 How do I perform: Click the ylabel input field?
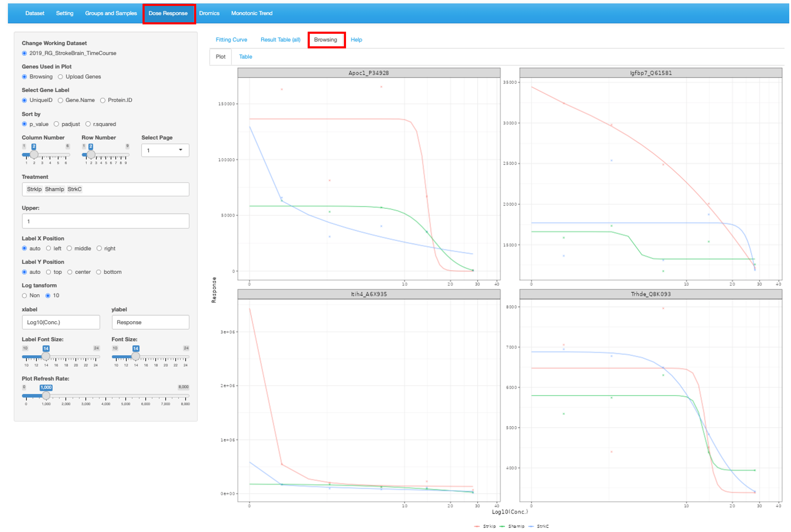point(151,322)
